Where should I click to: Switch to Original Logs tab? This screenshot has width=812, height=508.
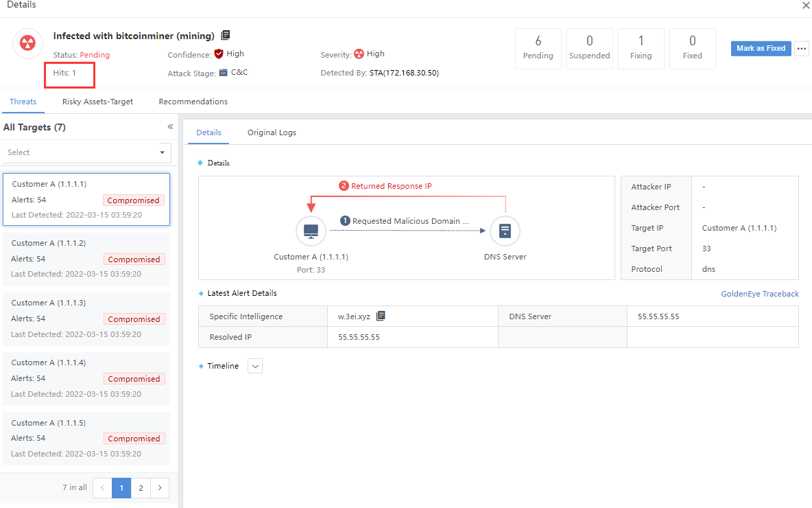[x=272, y=132]
